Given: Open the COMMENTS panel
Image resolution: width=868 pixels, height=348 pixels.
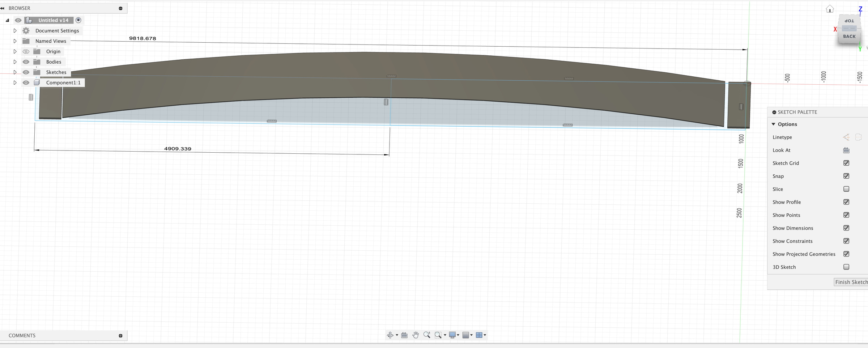Looking at the screenshot, I should tap(22, 335).
